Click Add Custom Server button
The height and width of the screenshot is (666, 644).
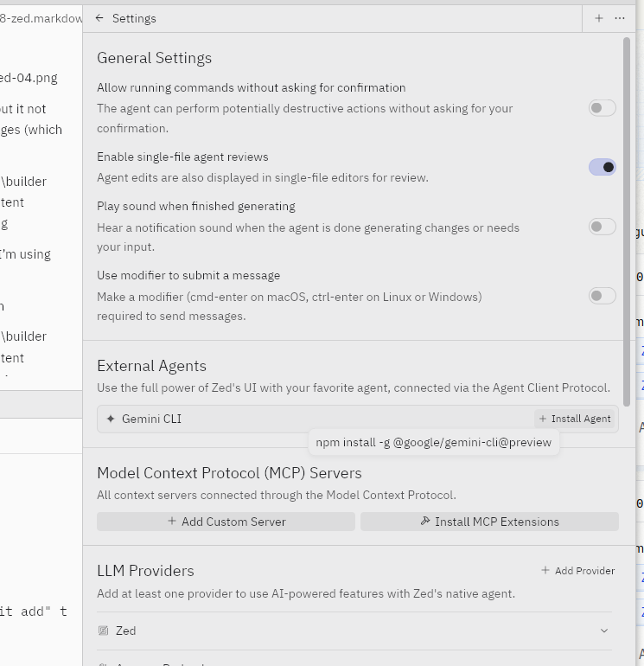coord(226,522)
